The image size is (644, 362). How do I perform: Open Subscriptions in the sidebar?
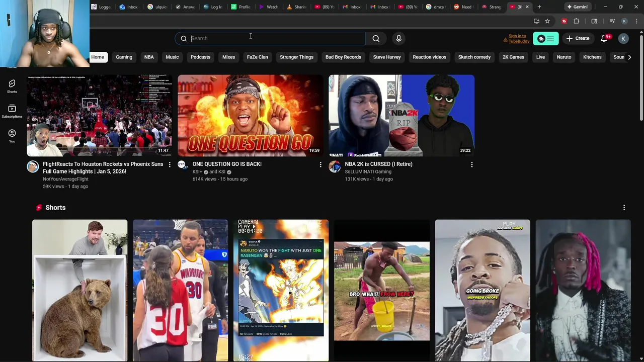(12, 111)
